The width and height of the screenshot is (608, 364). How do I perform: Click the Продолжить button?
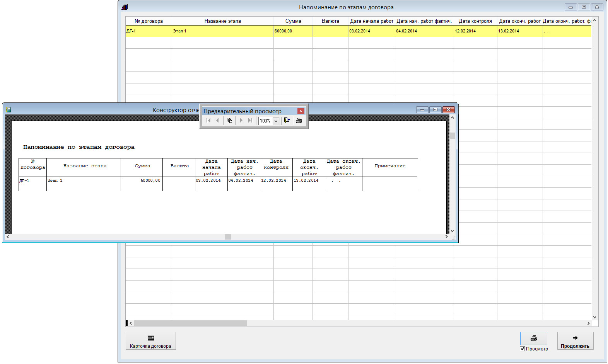575,341
